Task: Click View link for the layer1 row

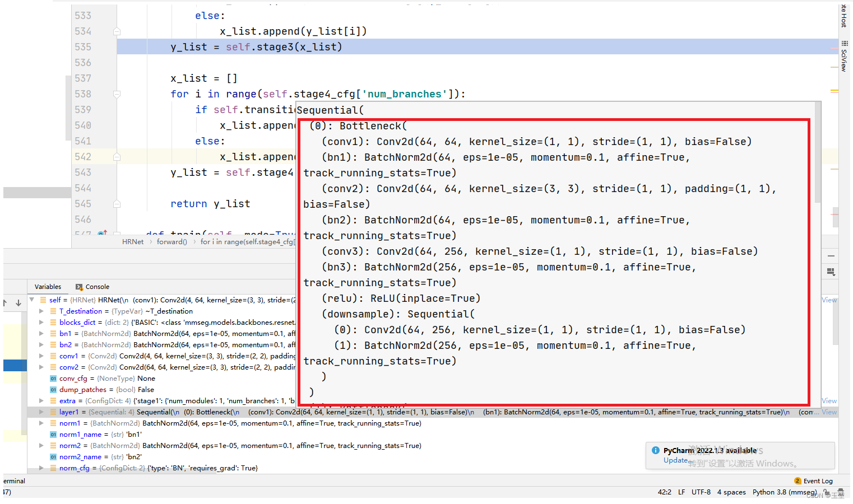Action: pyautogui.click(x=829, y=412)
